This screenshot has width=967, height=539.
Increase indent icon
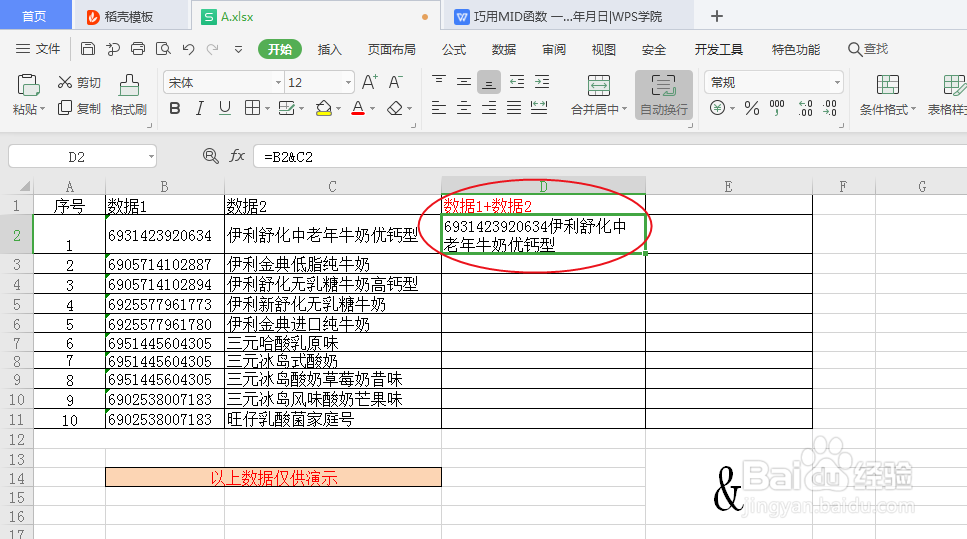click(541, 81)
